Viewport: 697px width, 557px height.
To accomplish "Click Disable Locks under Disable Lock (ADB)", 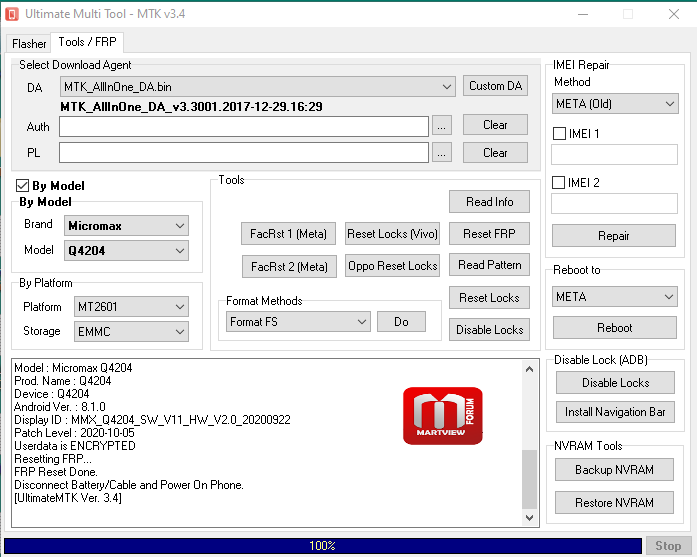I will 615,382.
